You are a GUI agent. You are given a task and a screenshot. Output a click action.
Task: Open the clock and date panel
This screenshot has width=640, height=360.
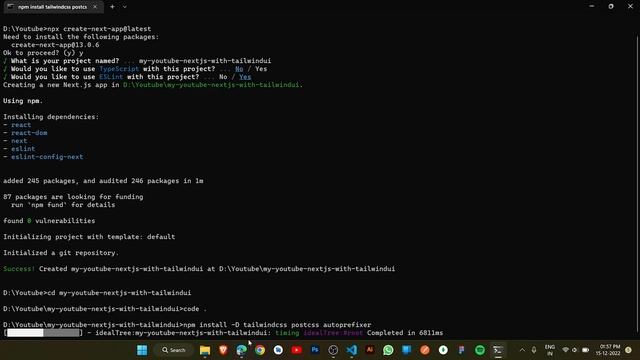608,350
